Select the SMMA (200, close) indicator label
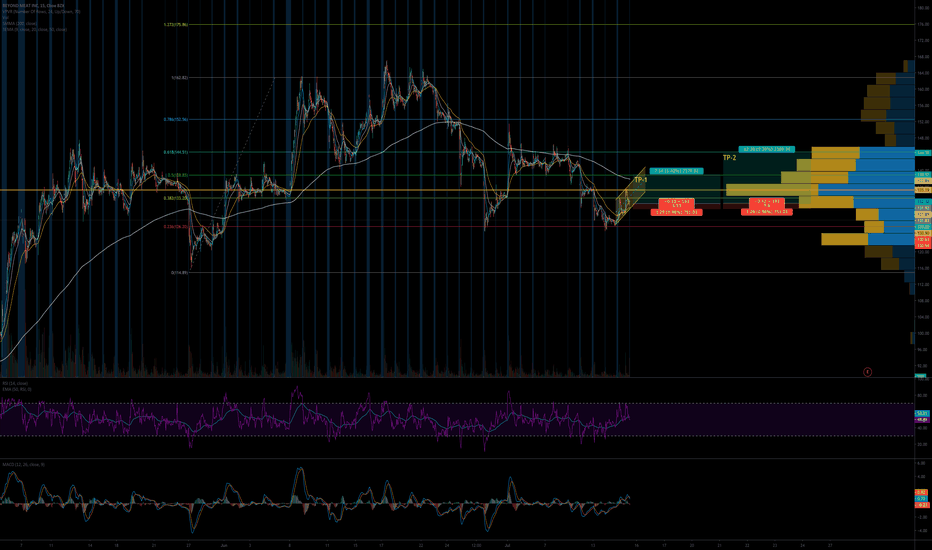The width and height of the screenshot is (932, 550). point(19,23)
